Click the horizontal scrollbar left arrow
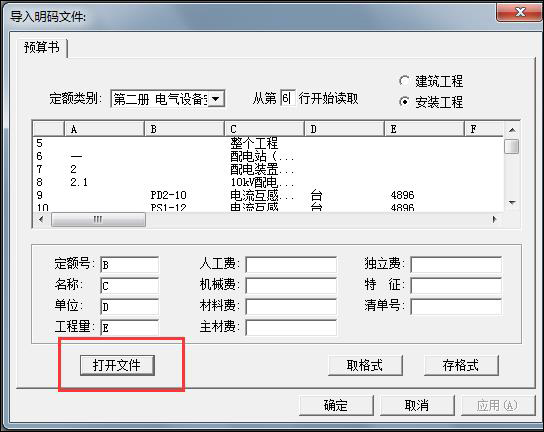This screenshot has height=432, width=544. [42, 219]
